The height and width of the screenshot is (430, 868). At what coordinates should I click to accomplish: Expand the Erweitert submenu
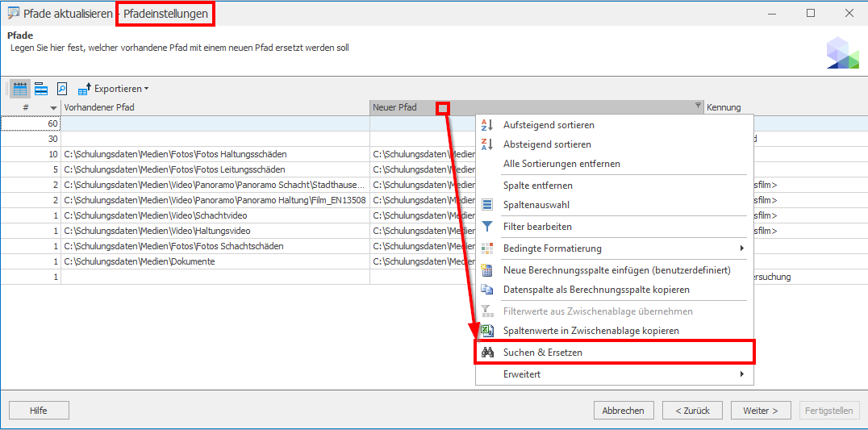pyautogui.click(x=521, y=374)
